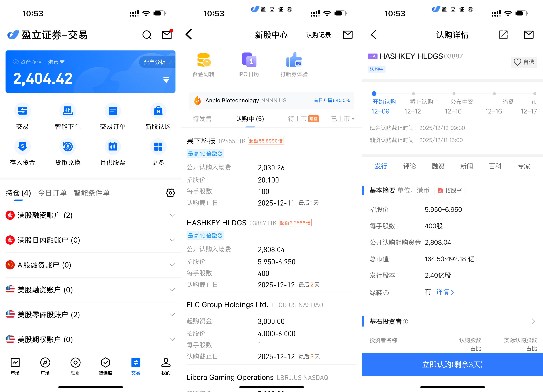Open the 港币 currency dropdown
543x392 pixels.
[x=56, y=62]
